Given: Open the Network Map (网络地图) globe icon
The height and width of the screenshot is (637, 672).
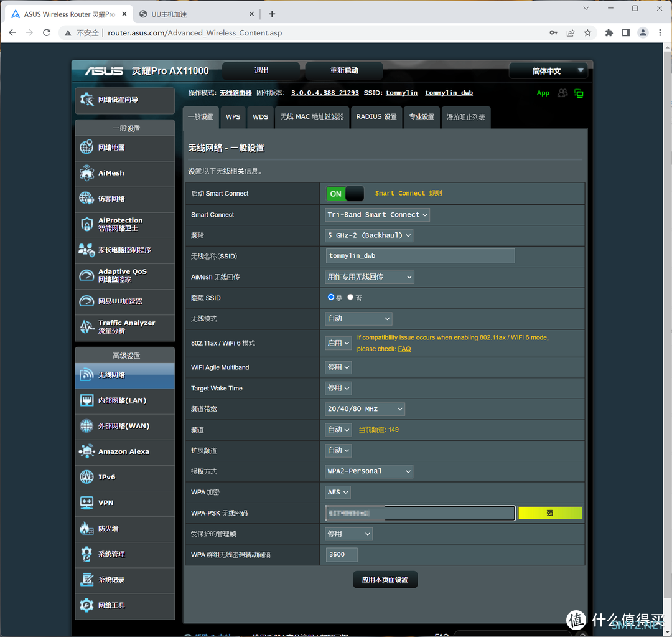Looking at the screenshot, I should (x=86, y=148).
